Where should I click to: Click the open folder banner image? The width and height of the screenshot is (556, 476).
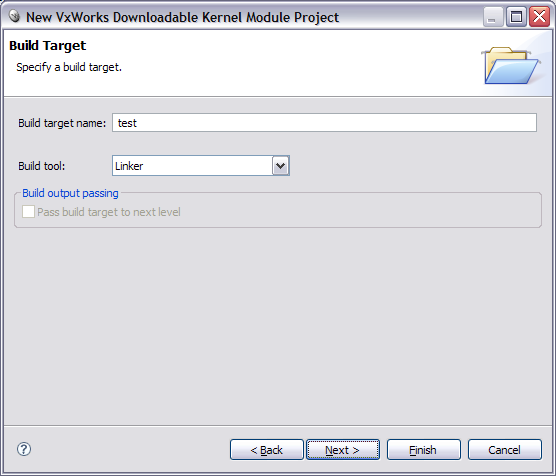point(511,65)
